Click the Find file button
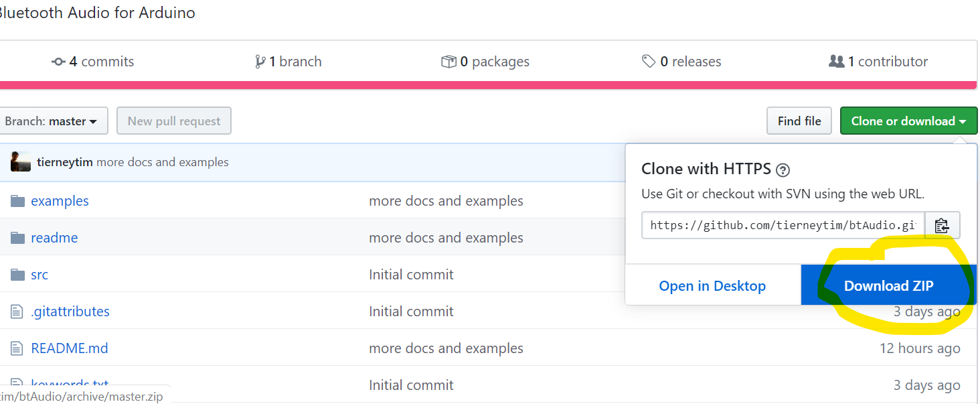This screenshot has width=980, height=404. point(799,121)
